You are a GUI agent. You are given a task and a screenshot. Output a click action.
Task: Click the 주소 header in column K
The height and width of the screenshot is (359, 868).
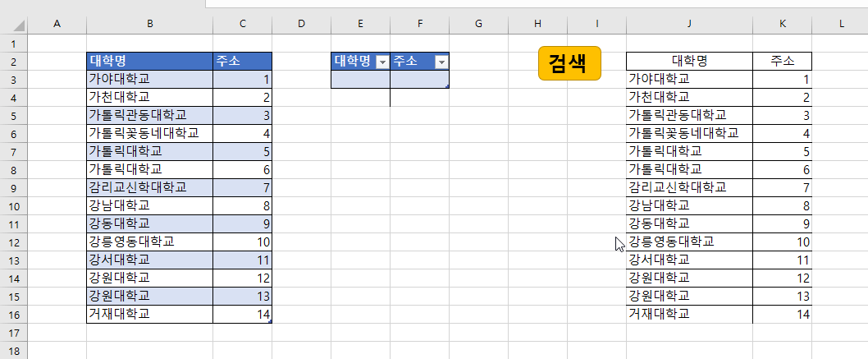coord(782,61)
